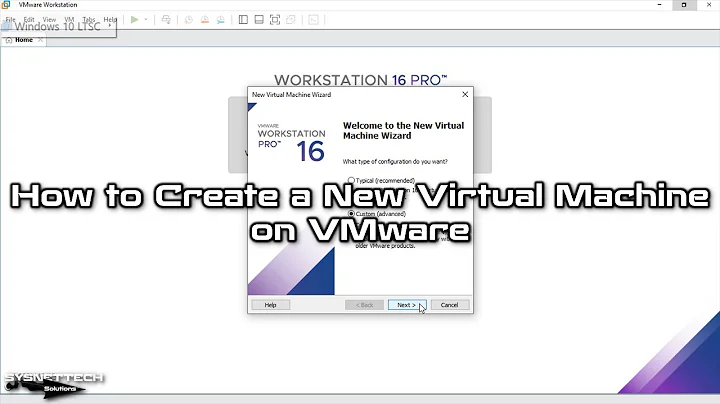
Task: Open the dropdown arrow beside the Power On icon
Action: tap(146, 20)
